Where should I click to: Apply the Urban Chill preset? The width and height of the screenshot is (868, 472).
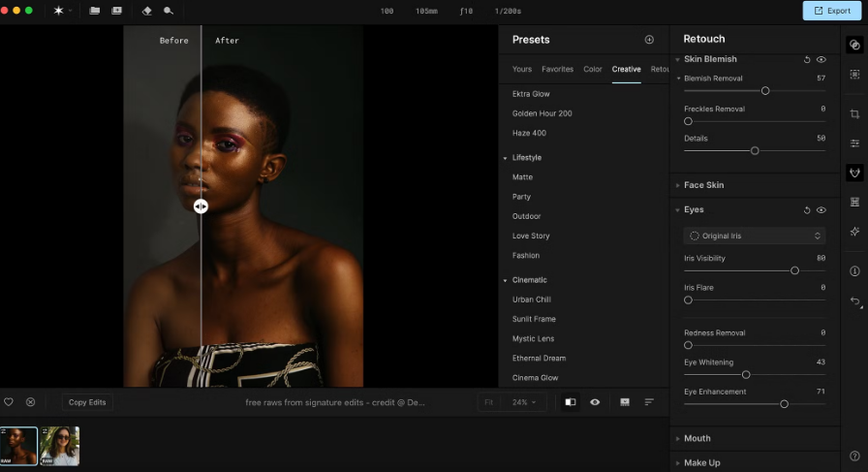click(x=532, y=299)
